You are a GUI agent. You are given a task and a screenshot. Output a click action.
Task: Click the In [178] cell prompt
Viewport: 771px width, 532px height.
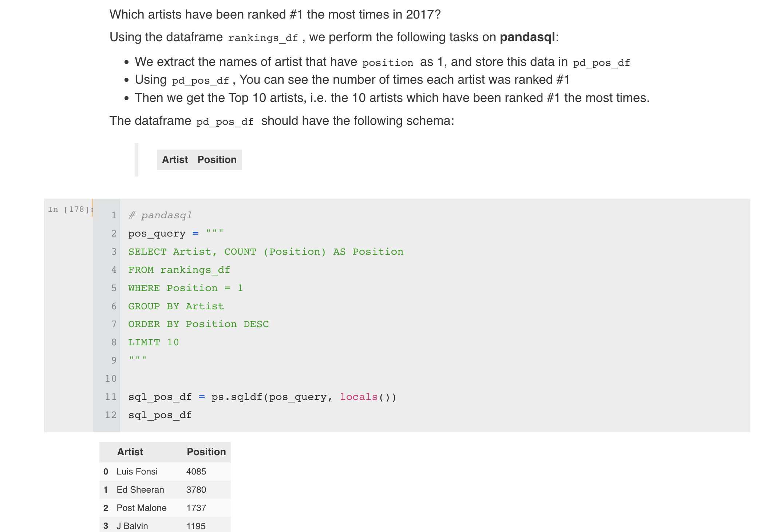click(x=70, y=209)
